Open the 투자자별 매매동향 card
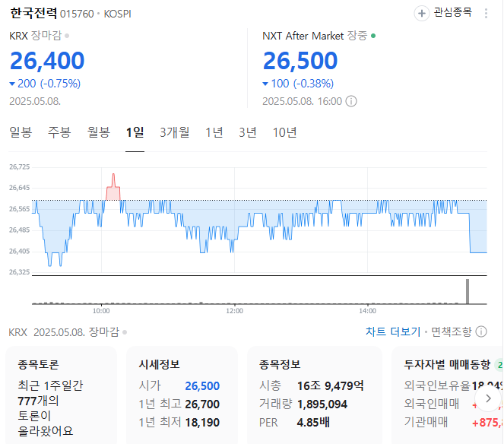Viewport: 504px width, 444px height. click(448, 395)
